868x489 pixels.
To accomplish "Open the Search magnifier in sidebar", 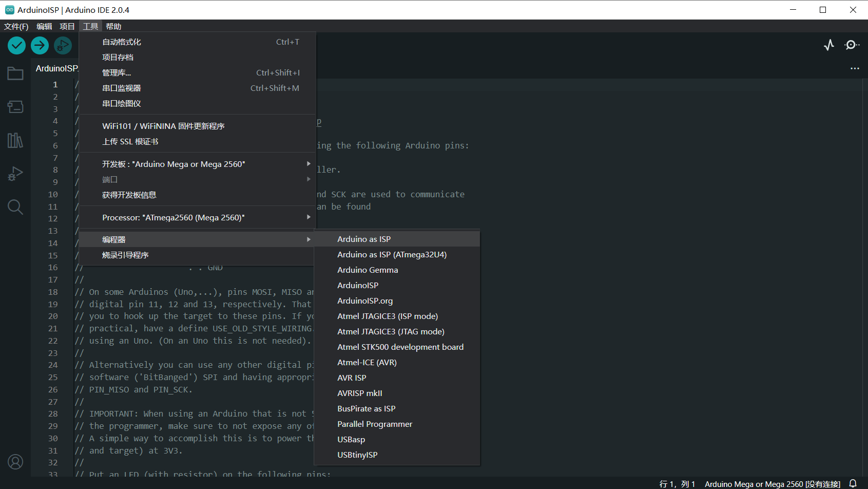I will (15, 207).
